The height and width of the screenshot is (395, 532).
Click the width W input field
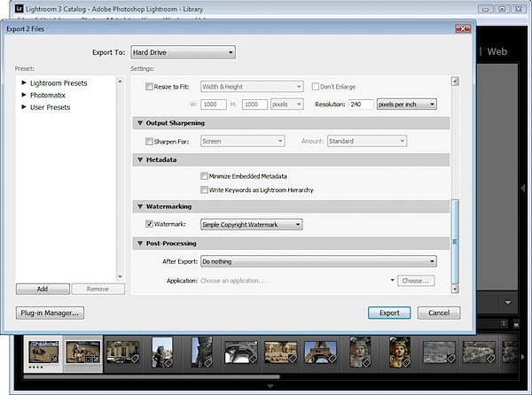(214, 105)
